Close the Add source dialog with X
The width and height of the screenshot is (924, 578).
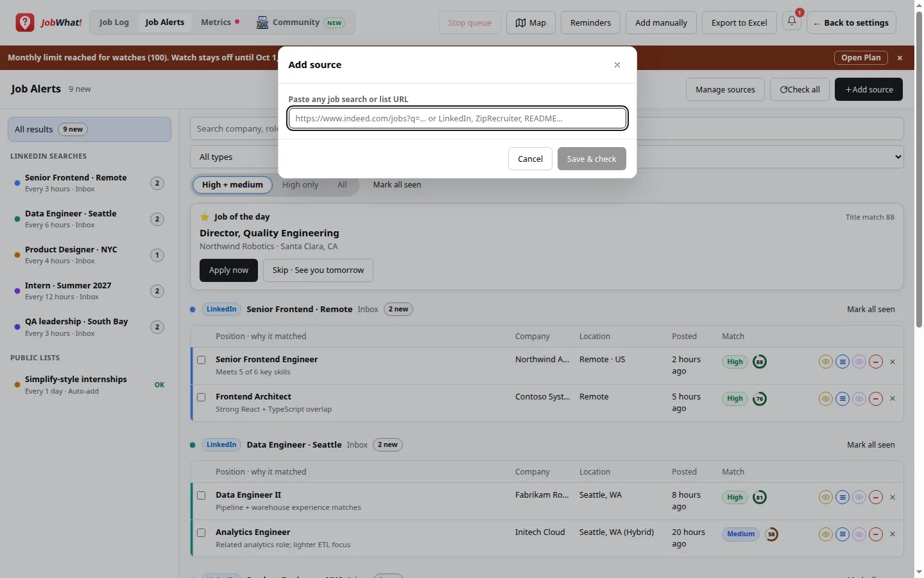(617, 65)
